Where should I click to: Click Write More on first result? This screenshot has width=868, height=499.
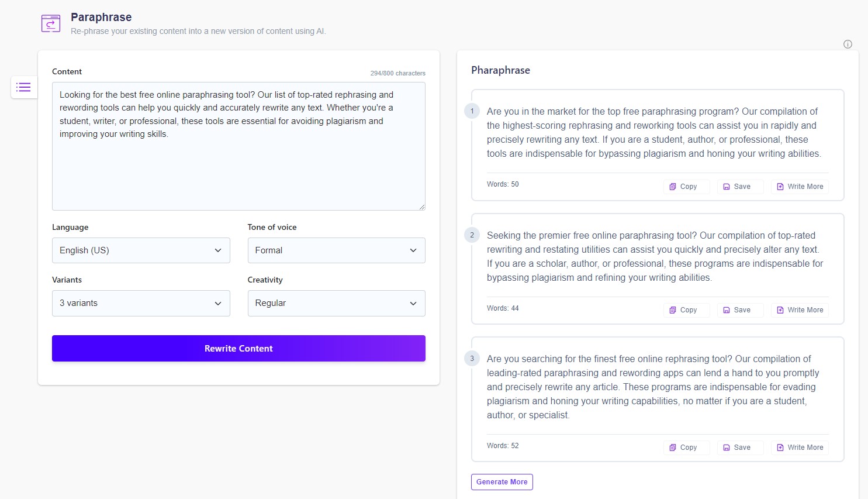(x=799, y=187)
